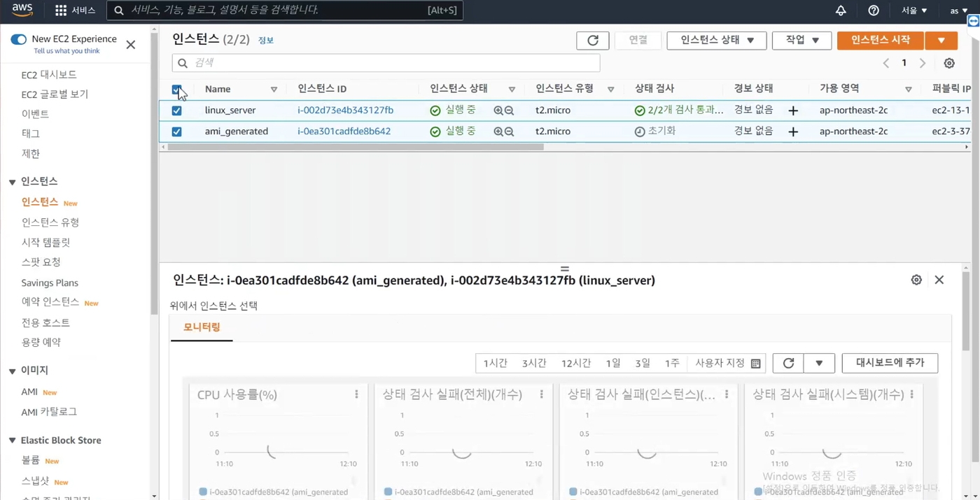This screenshot has width=980, height=500.
Task: Collapse the 인스턴스 sidebar section
Action: click(12, 182)
